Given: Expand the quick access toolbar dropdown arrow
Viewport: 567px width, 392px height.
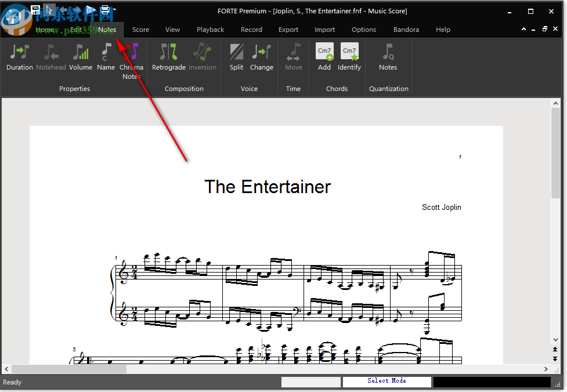Looking at the screenshot, I should pyautogui.click(x=115, y=10).
